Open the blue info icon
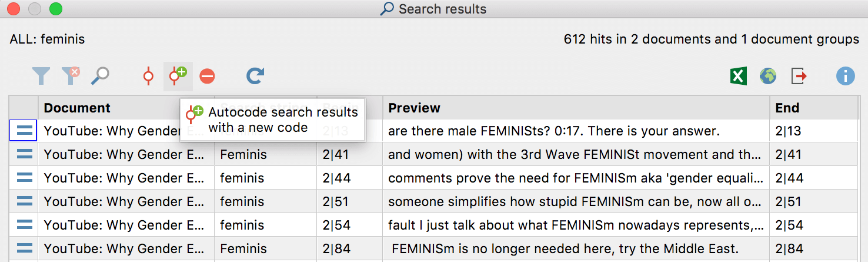 [x=846, y=76]
